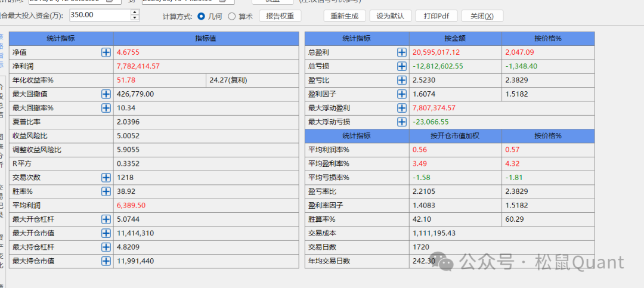This screenshot has height=288, width=644.
Task: Expand the 总亏损 plus icon
Action: tap(402, 66)
